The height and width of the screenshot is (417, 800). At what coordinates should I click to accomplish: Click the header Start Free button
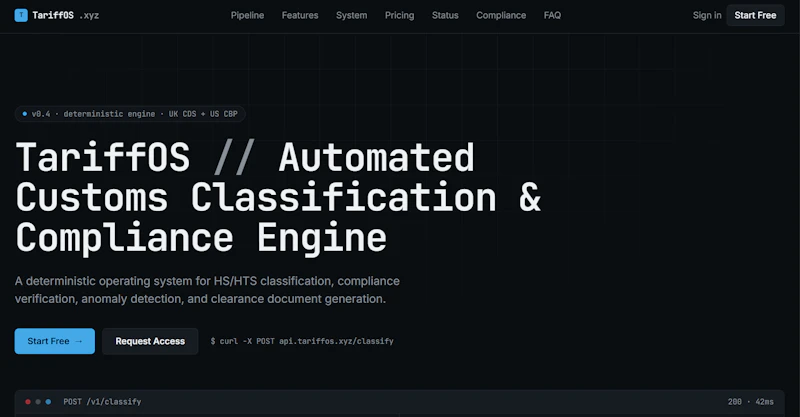pos(756,15)
